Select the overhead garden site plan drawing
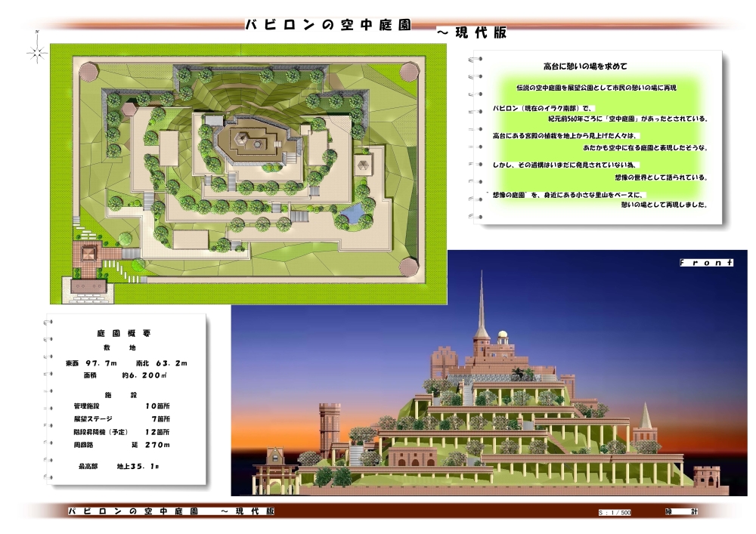 248,174
